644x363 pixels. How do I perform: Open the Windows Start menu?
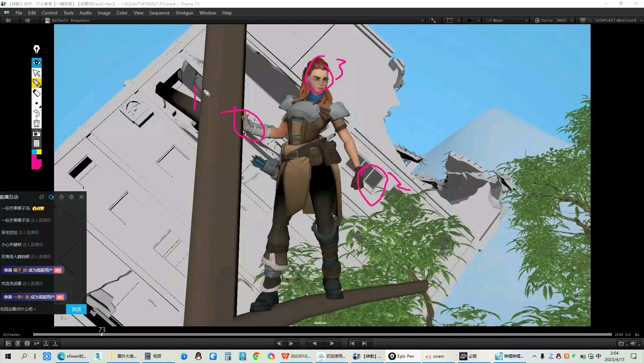pos(8,356)
